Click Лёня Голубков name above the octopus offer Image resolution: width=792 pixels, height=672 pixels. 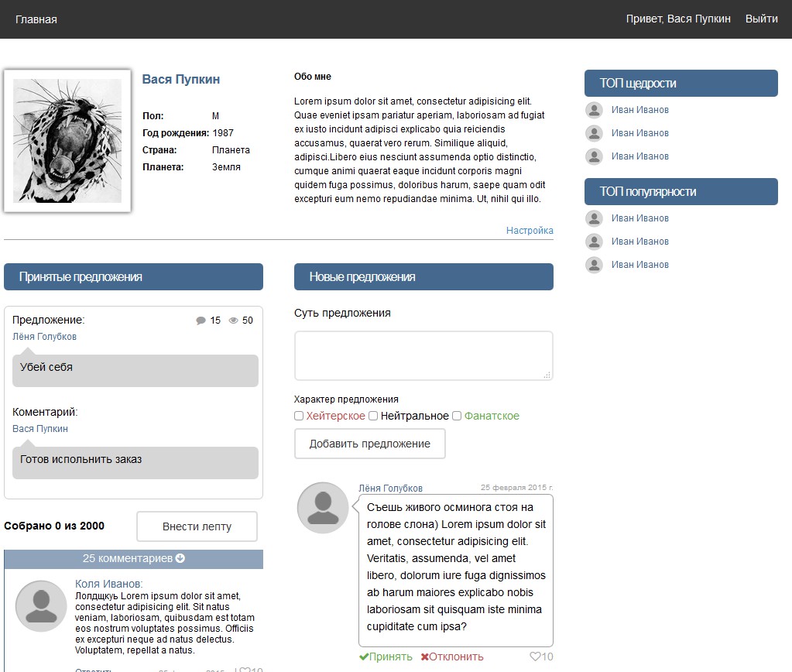coord(390,488)
